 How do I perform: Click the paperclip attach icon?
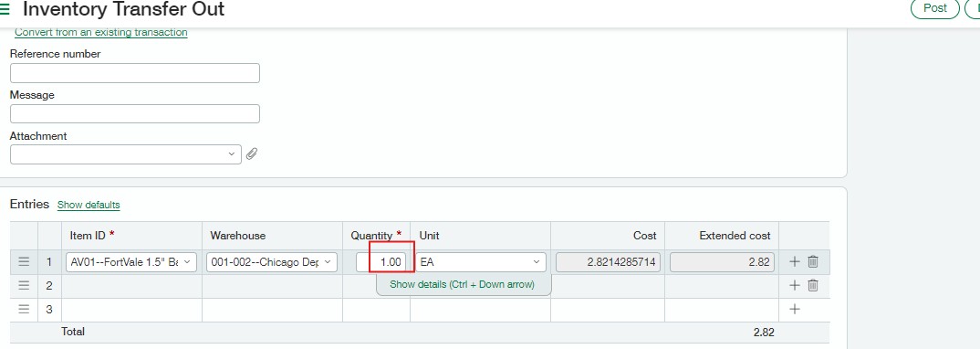tap(251, 153)
